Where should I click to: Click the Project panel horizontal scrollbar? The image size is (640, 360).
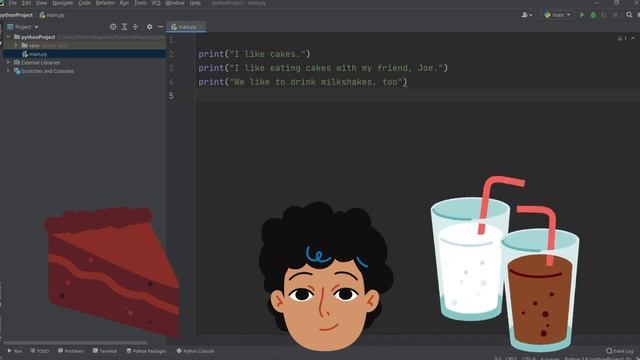pyautogui.click(x=75, y=343)
